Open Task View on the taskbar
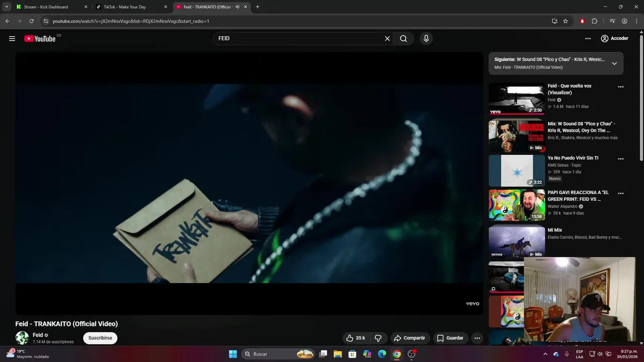644x362 pixels. [x=323, y=354]
